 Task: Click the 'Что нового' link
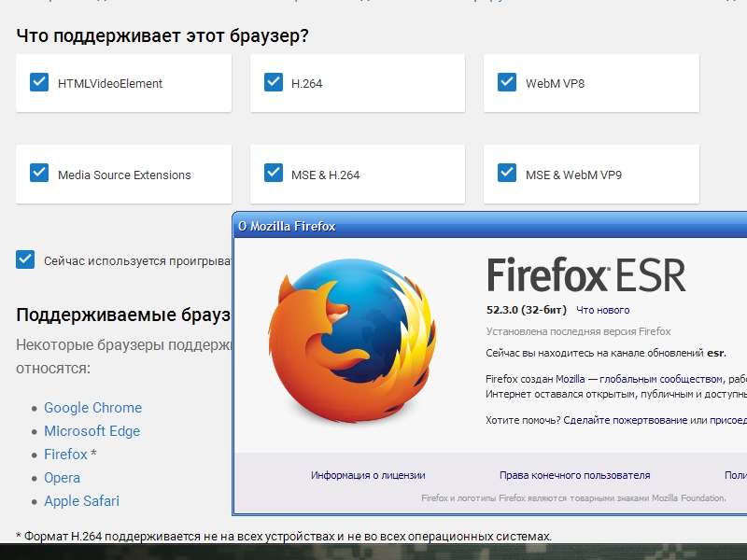pos(602,311)
